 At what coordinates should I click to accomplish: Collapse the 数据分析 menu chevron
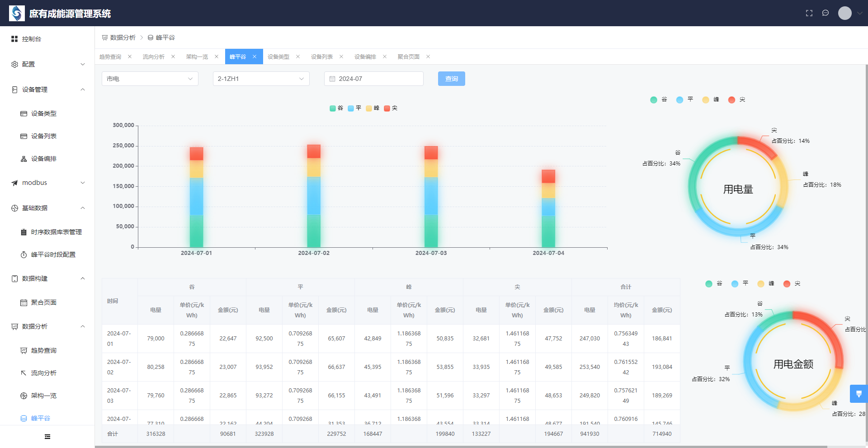pyautogui.click(x=83, y=326)
